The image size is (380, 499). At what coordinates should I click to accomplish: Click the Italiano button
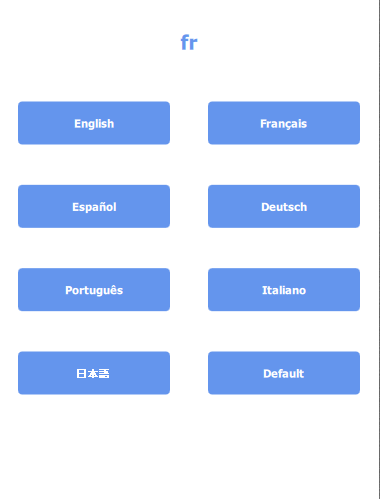[x=284, y=290]
